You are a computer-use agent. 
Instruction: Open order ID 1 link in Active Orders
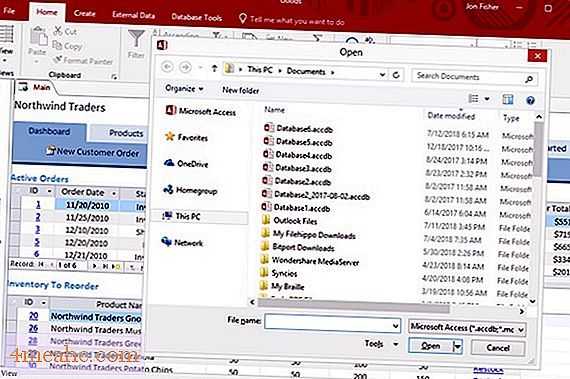(38, 205)
